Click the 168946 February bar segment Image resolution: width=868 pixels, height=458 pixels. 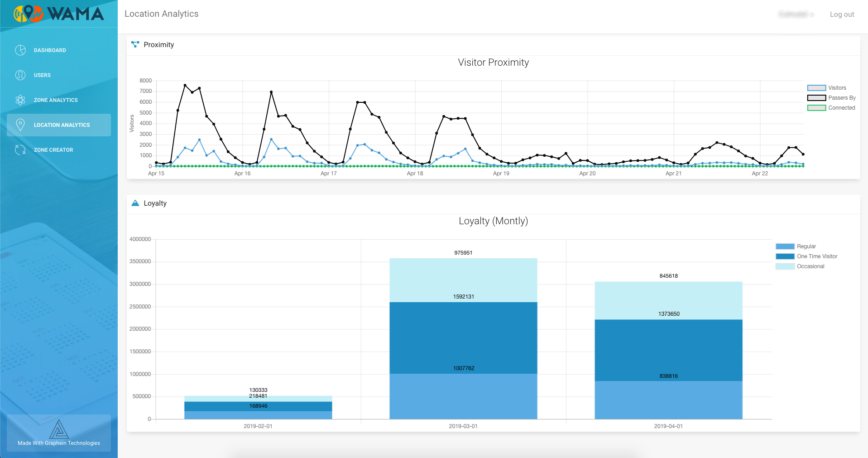pyautogui.click(x=258, y=415)
